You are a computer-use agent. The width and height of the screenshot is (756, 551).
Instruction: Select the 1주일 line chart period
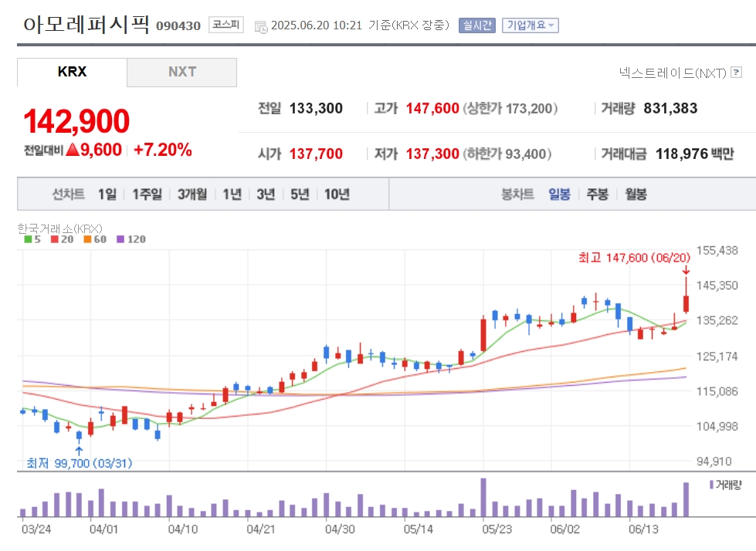[147, 194]
